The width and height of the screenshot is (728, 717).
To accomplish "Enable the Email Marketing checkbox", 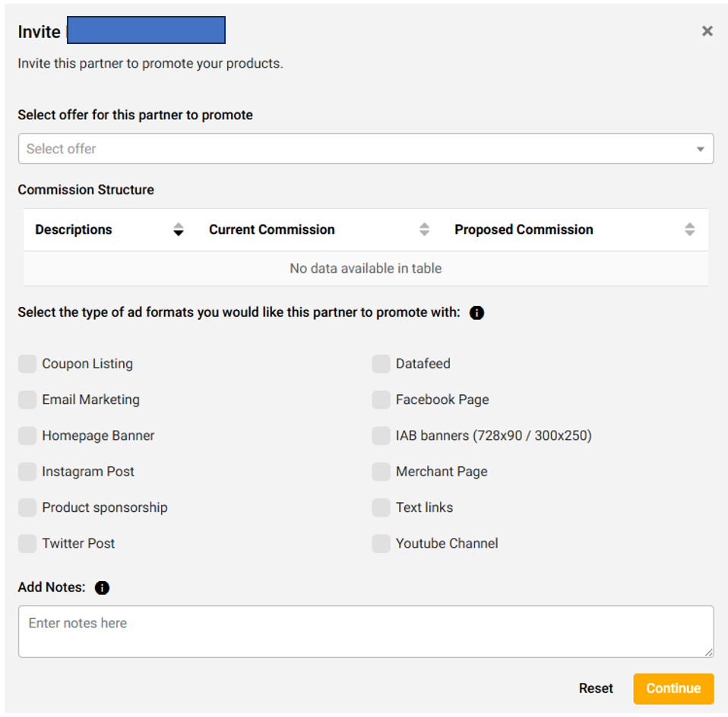I will click(27, 400).
